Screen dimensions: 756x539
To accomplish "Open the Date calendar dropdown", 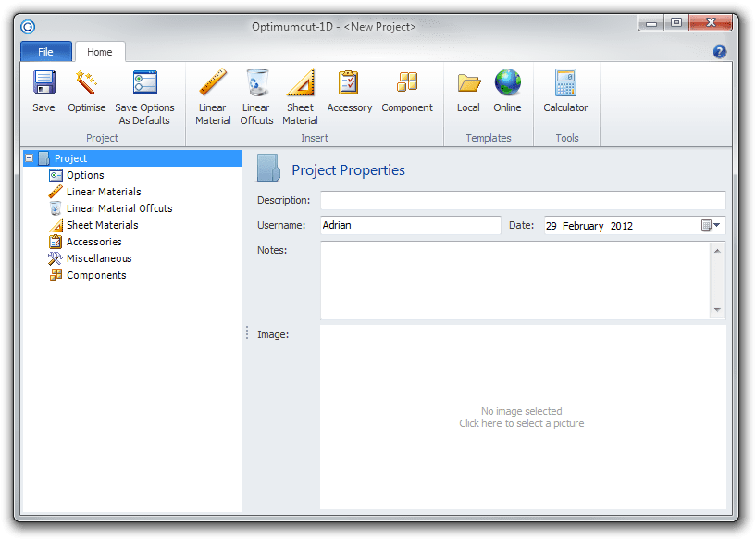I will coord(711,225).
